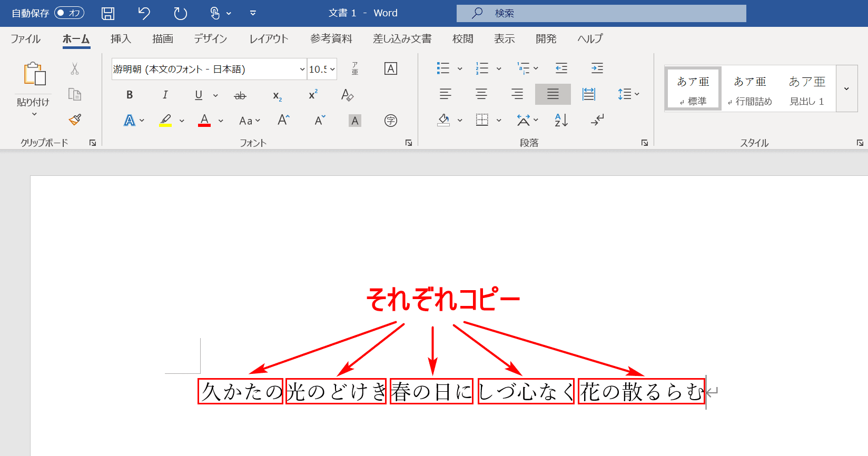Apply red font color

(x=204, y=121)
